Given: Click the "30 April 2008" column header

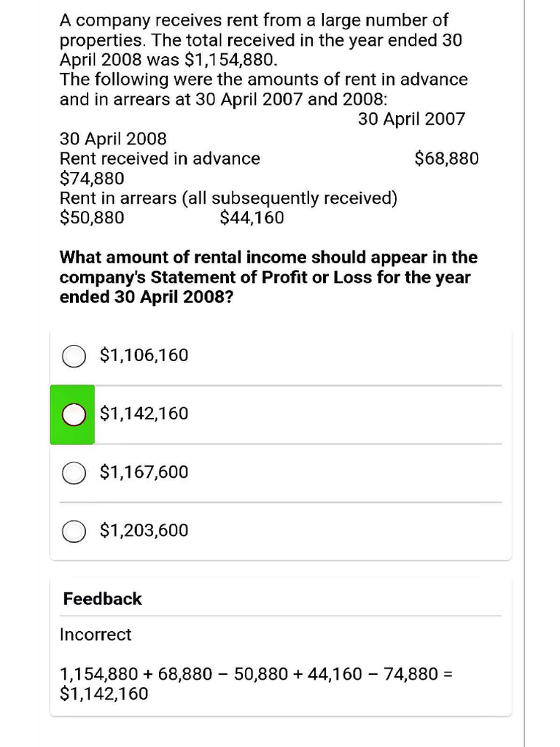Looking at the screenshot, I should pos(113,139).
